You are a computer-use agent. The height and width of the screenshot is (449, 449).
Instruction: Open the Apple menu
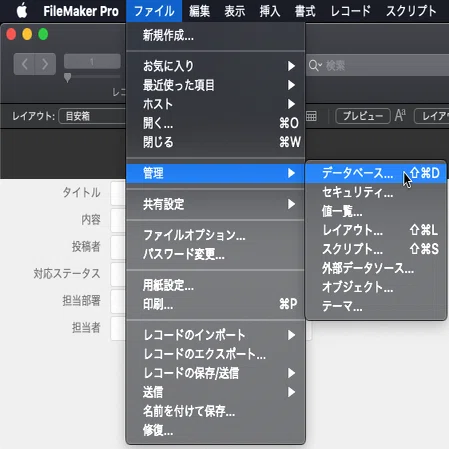[x=22, y=11]
